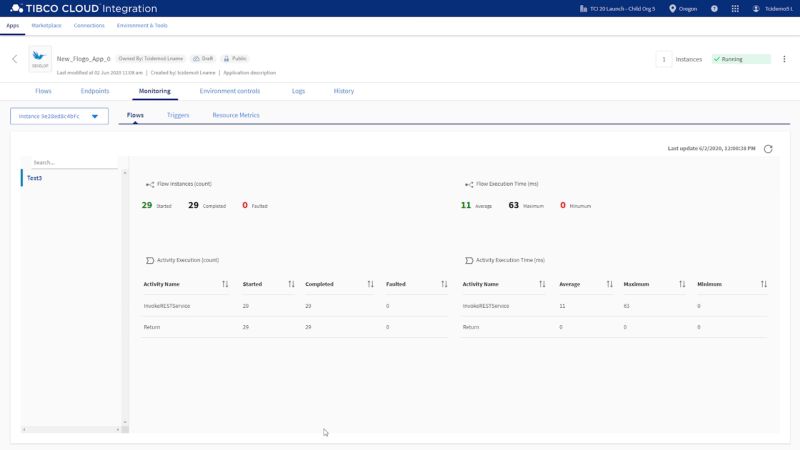Click the Application description link
The width and height of the screenshot is (800, 450).
click(249, 72)
